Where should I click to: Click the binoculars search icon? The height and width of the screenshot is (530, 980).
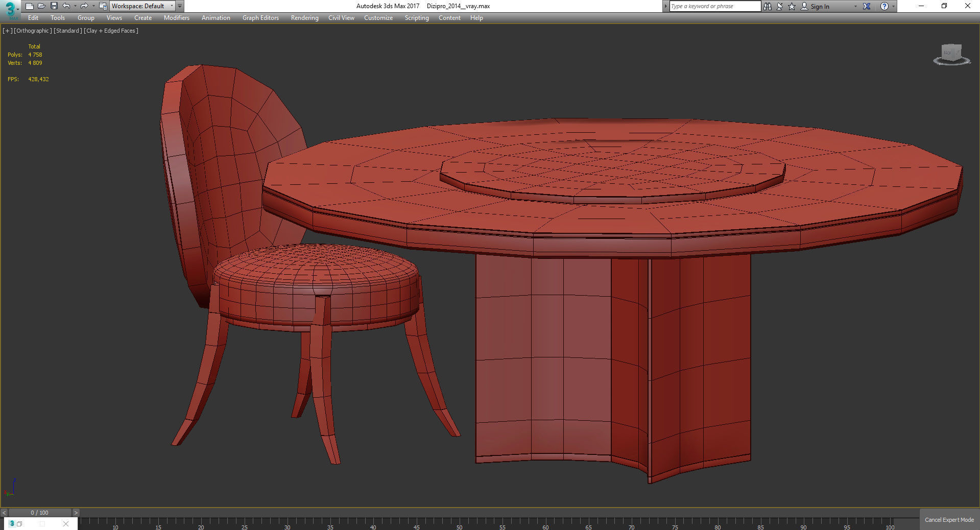767,6
